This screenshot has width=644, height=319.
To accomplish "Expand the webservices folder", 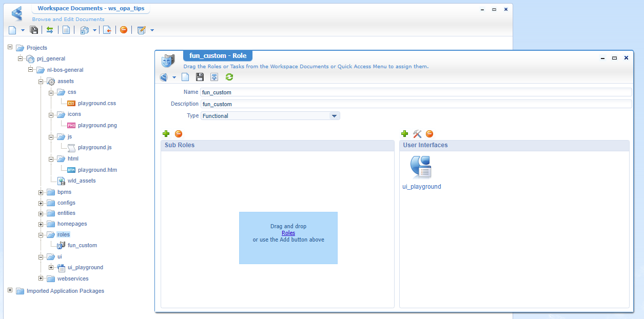I will click(41, 278).
